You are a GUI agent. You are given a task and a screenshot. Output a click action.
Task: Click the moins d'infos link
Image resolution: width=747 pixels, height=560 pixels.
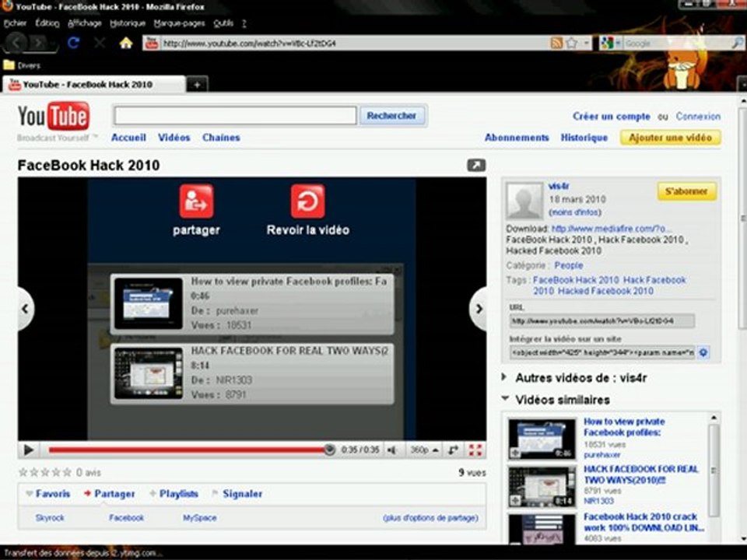(x=575, y=212)
